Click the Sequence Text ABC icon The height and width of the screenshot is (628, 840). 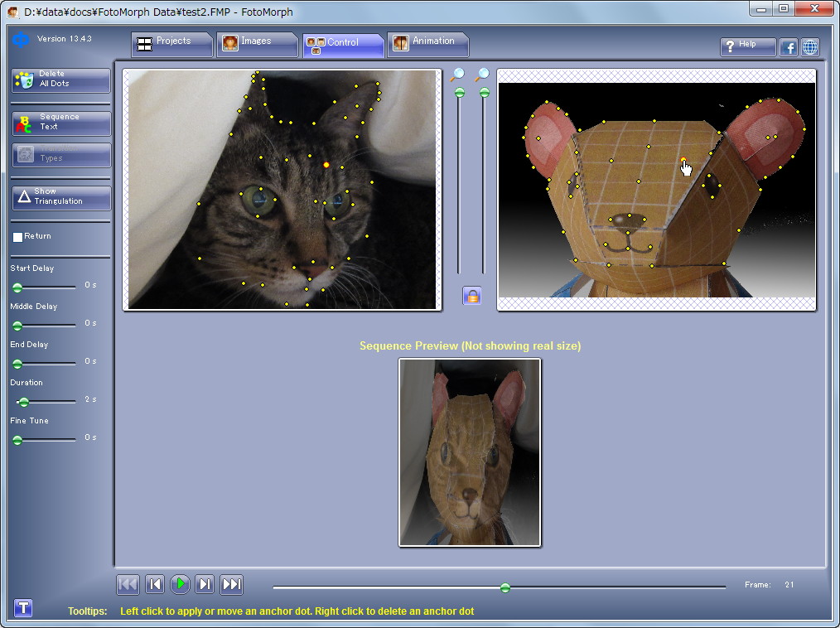pos(24,123)
